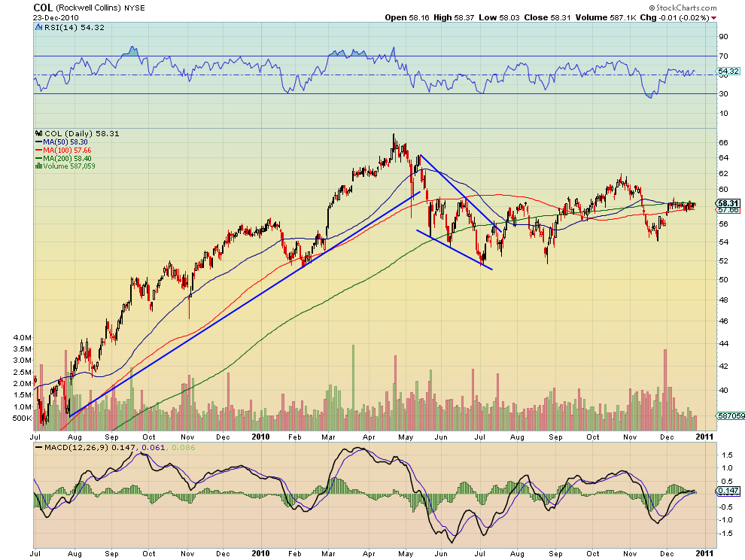745x560 pixels.
Task: Click the COL (Daily) 58.31 legend label
Action: [82, 133]
